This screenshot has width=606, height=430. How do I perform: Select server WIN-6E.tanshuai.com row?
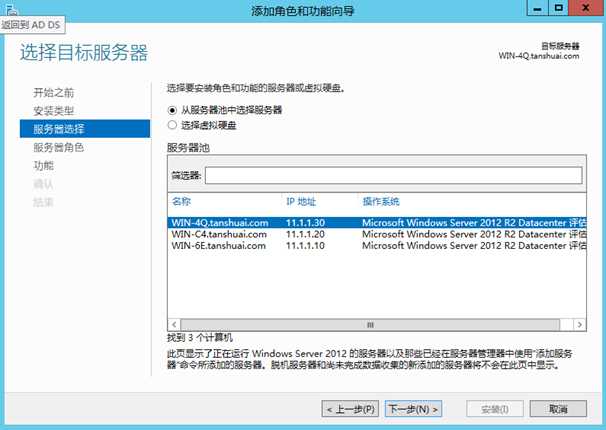(377, 246)
